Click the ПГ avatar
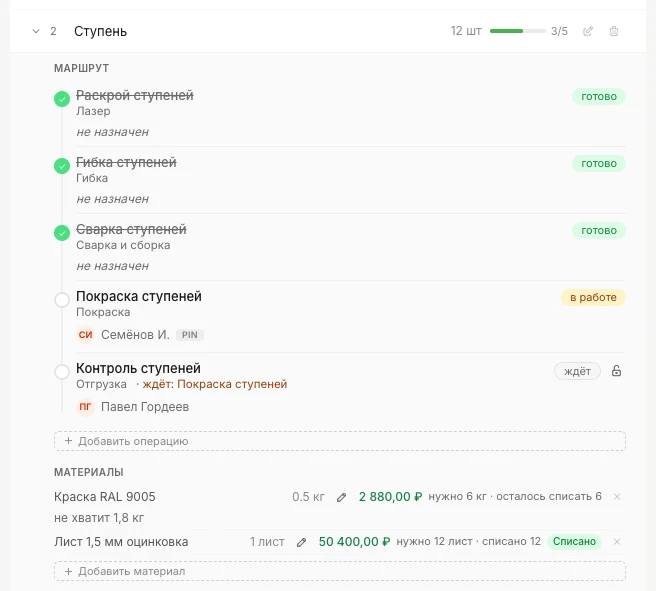Image resolution: width=656 pixels, height=591 pixels. coord(85,407)
